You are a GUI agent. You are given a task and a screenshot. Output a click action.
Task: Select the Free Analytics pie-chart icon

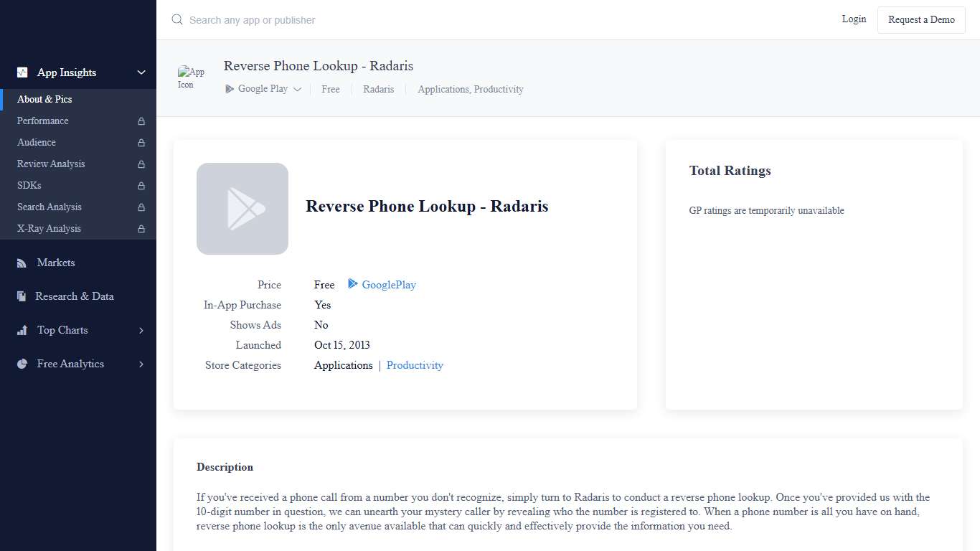click(22, 364)
